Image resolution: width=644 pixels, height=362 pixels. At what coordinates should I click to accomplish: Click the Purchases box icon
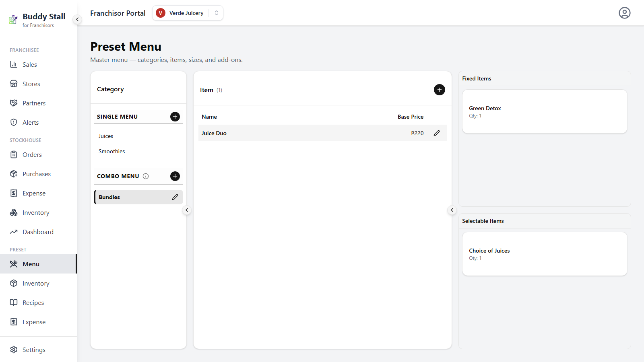(x=14, y=174)
